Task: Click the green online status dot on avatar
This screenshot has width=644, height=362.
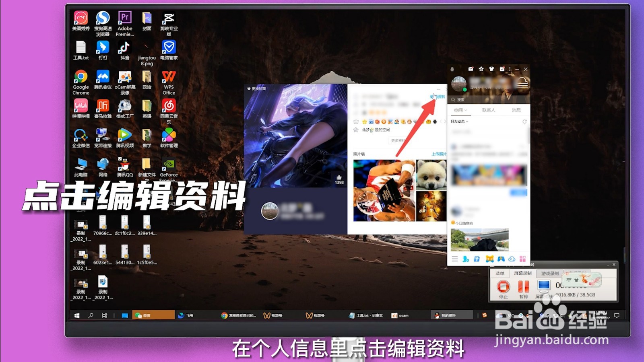Action: tap(464, 89)
